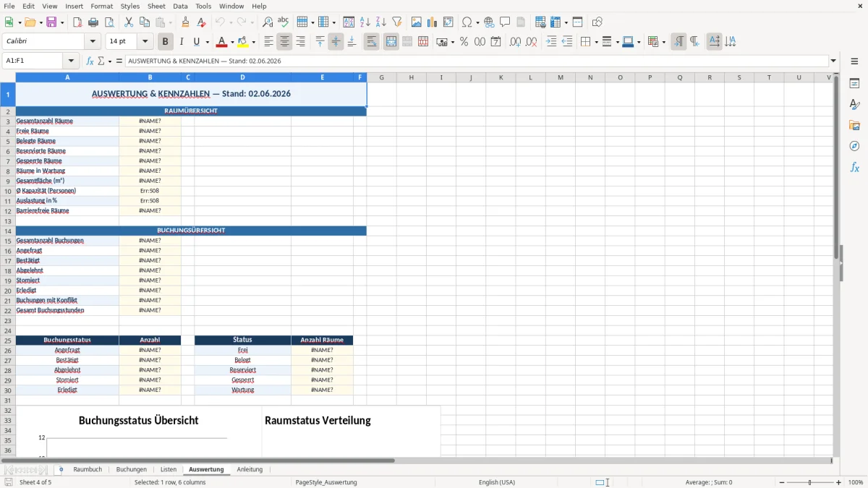The height and width of the screenshot is (488, 868).
Task: Open the Format menu
Action: click(x=101, y=6)
